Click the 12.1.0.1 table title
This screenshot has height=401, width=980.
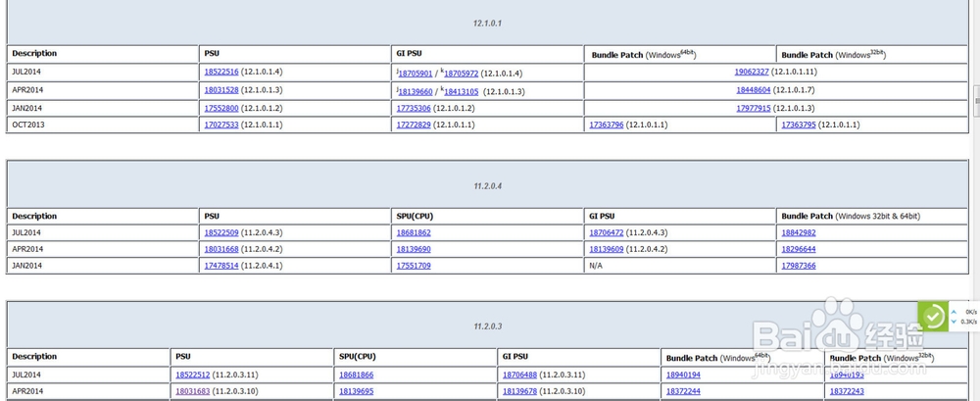[x=487, y=24]
